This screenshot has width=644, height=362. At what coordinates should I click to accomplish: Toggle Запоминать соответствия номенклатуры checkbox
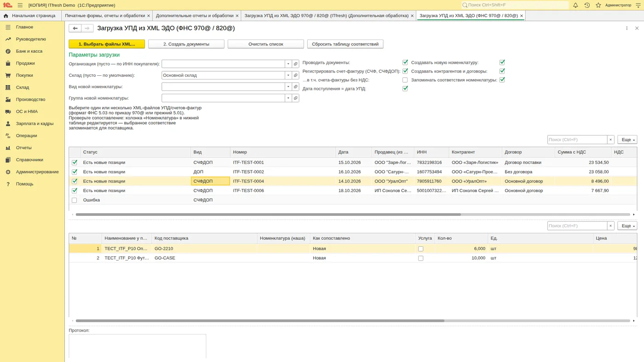coord(502,80)
